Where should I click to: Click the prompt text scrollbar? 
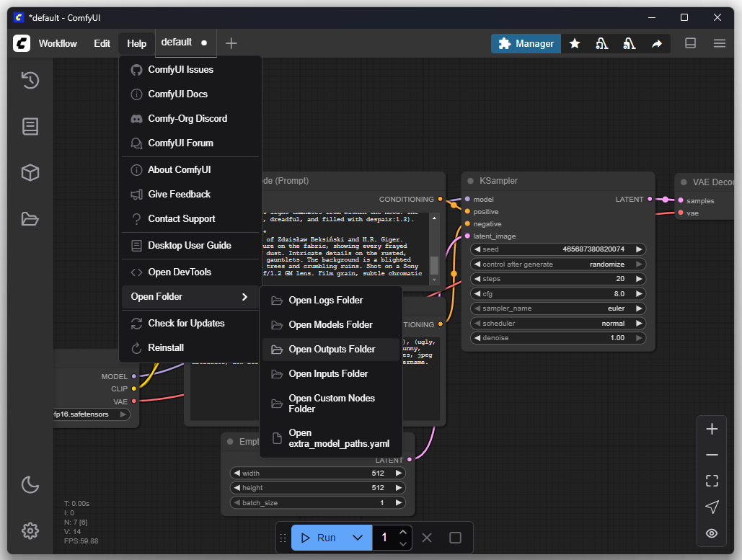(x=434, y=265)
